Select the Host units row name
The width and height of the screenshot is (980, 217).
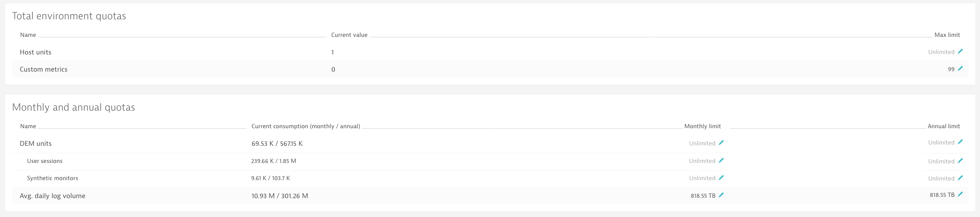36,52
